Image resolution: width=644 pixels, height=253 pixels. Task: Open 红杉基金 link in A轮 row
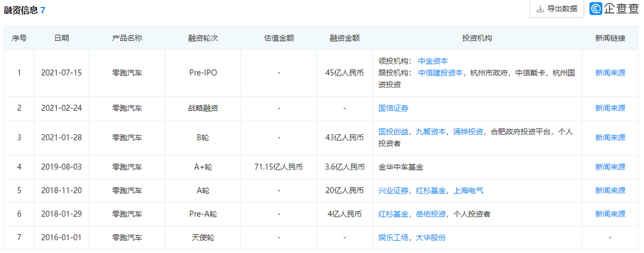431,191
